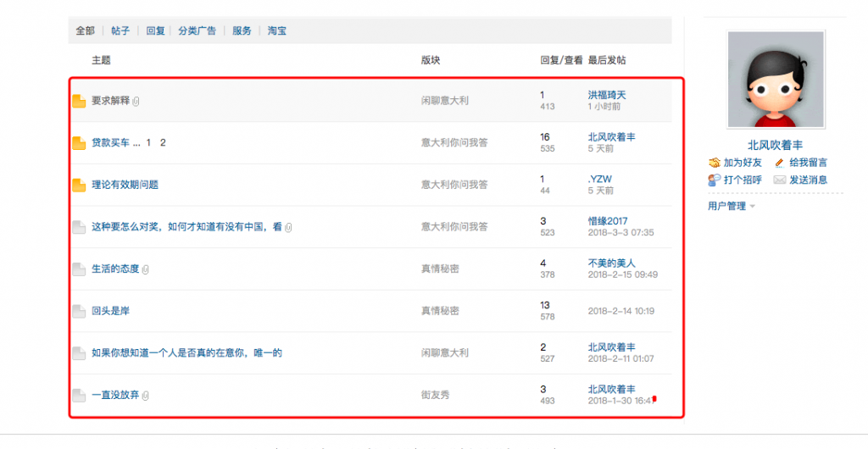Open the thread 要求解释
This screenshot has width=868, height=449.
point(111,101)
